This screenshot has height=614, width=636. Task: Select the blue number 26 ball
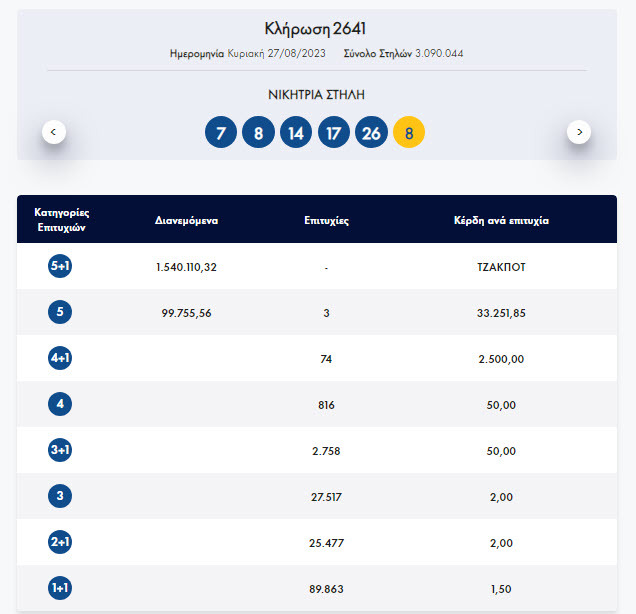(x=371, y=132)
